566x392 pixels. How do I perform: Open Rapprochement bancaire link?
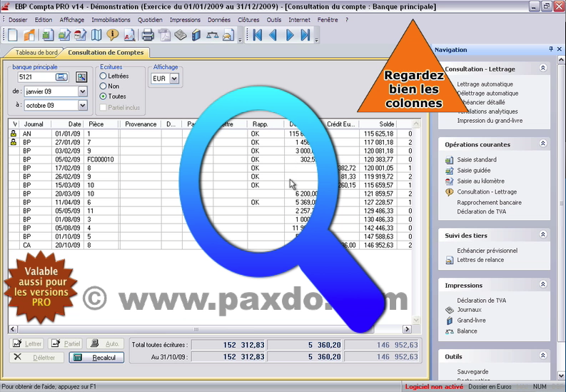point(489,203)
